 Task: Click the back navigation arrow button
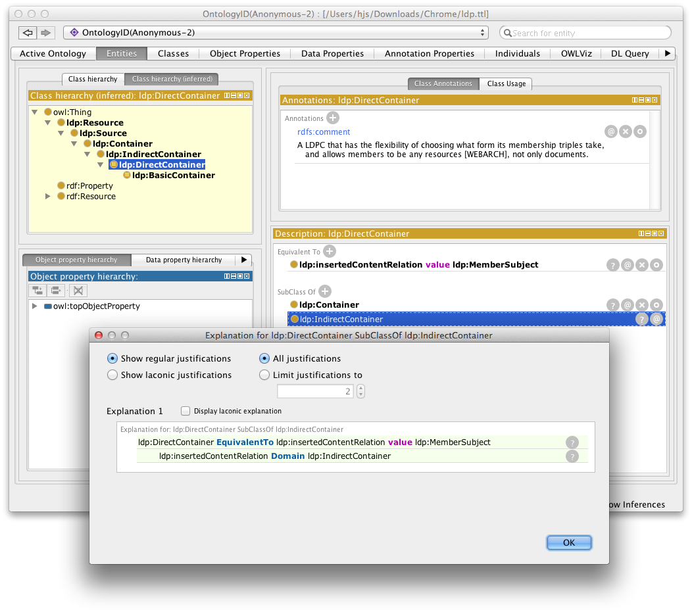pyautogui.click(x=28, y=33)
